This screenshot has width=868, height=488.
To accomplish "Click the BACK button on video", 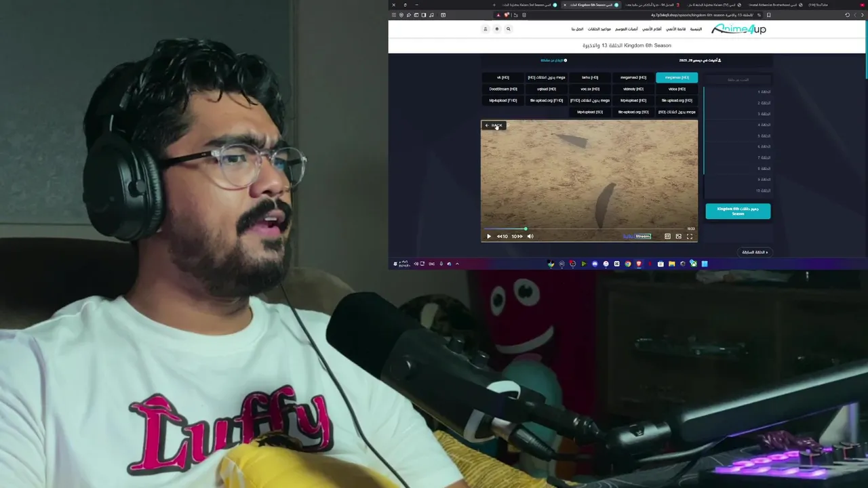I will (x=494, y=125).
